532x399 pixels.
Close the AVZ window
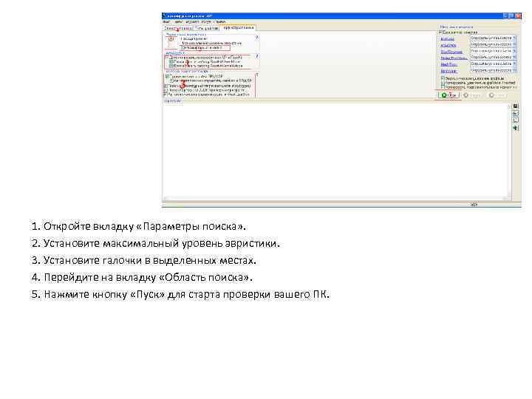(x=518, y=16)
